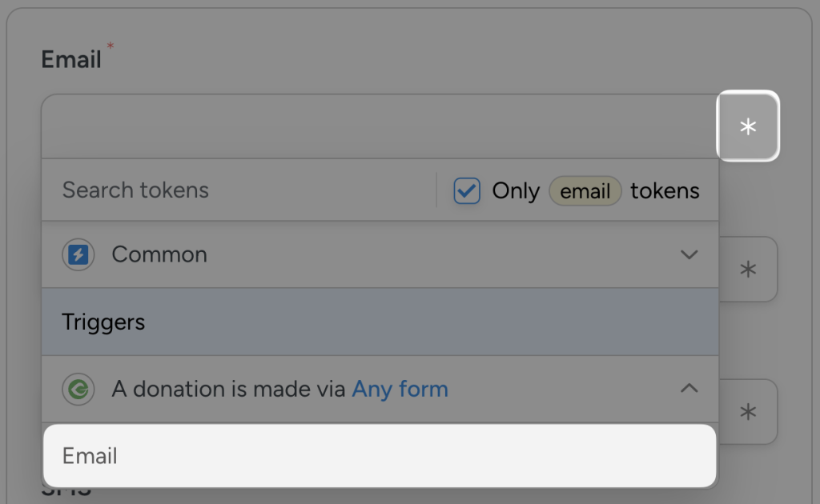Open the Any form link
The width and height of the screenshot is (820, 504).
(x=400, y=389)
